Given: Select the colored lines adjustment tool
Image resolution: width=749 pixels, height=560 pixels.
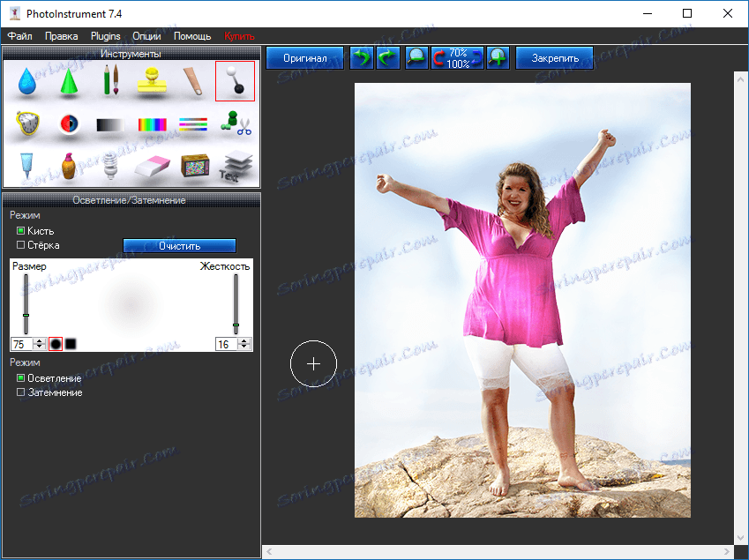Looking at the screenshot, I should tap(193, 124).
